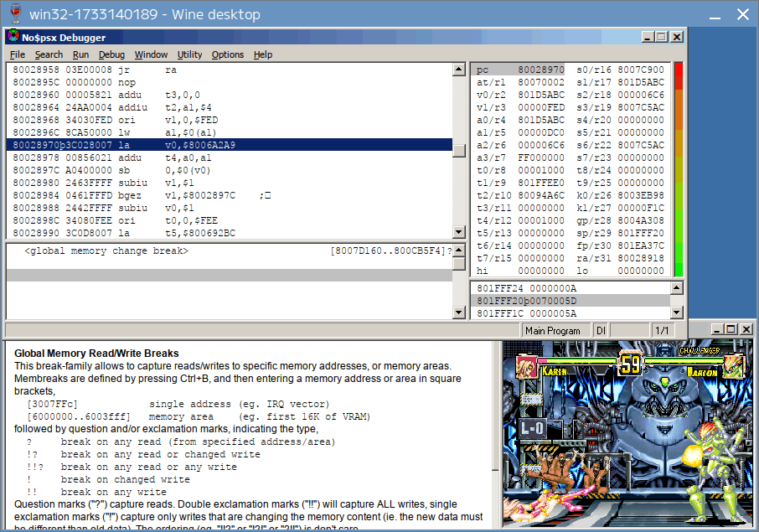Viewport: 759px width, 532px height.
Task: Click the game screen preview window
Action: tap(627, 434)
